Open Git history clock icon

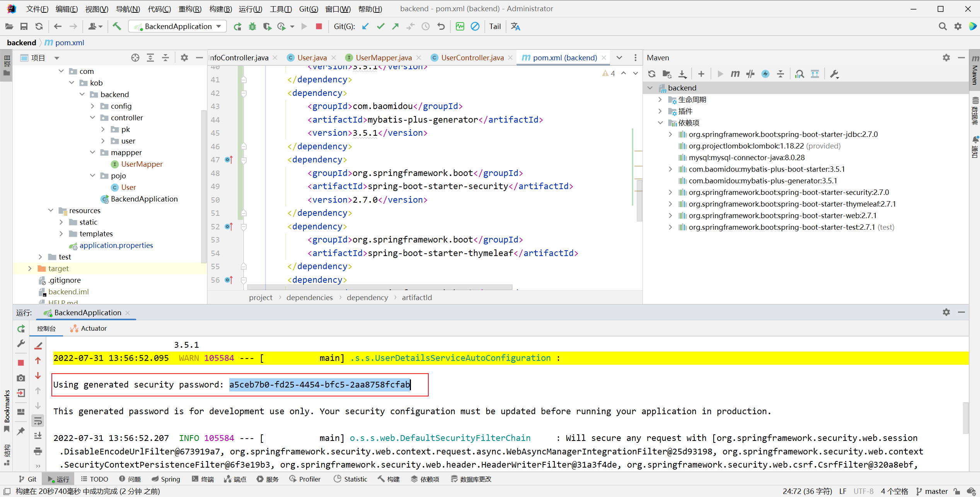pyautogui.click(x=426, y=26)
